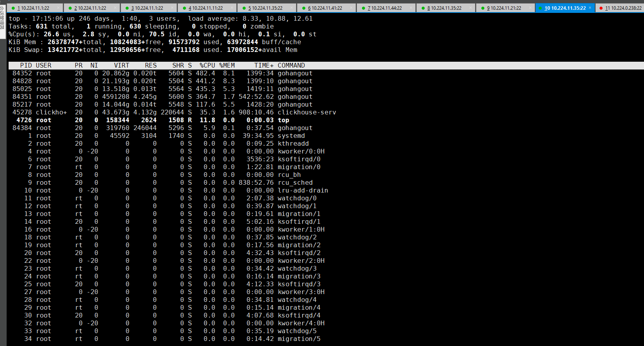Close session tab 7 for 10.224.11.44:22

[x=411, y=8]
